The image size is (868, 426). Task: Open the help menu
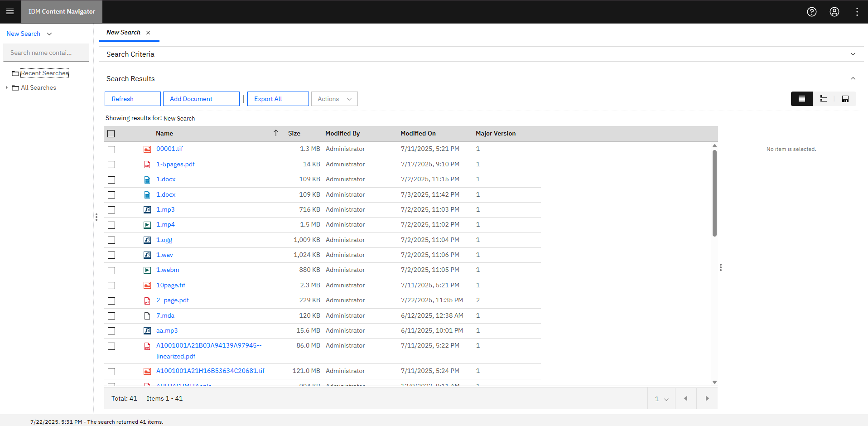(x=811, y=12)
